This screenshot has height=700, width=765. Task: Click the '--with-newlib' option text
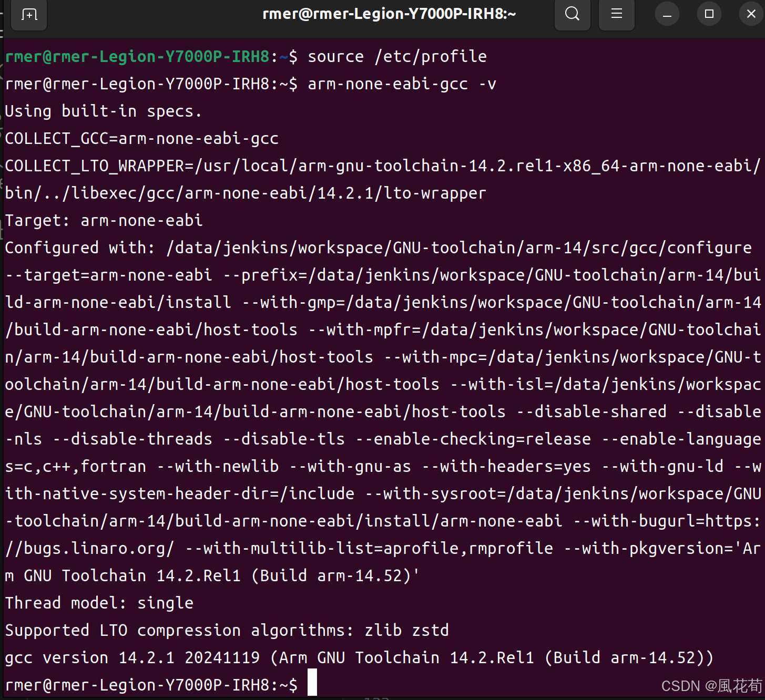tap(218, 466)
